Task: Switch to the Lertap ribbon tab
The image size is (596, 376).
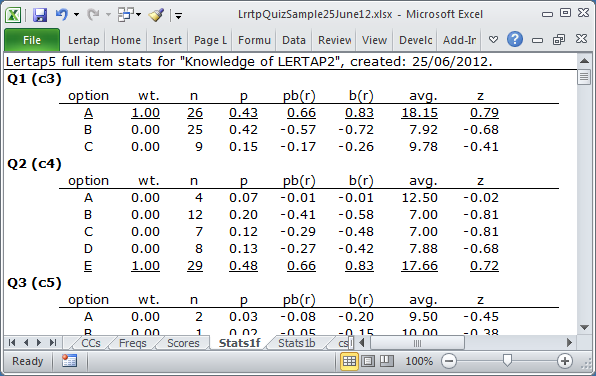Action: click(x=83, y=40)
